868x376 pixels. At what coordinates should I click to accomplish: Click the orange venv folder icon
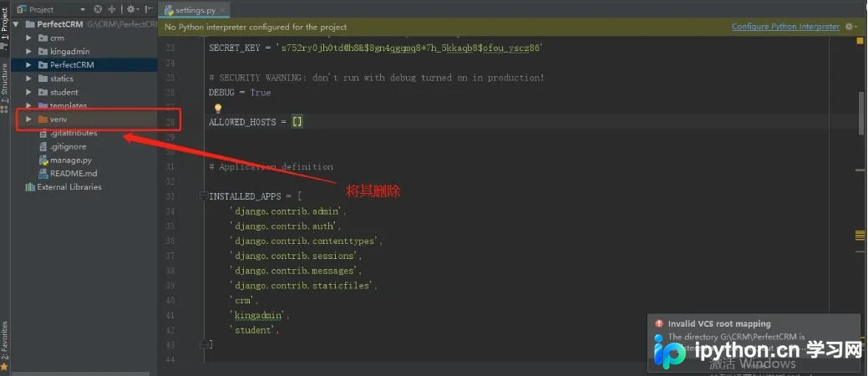(x=43, y=119)
